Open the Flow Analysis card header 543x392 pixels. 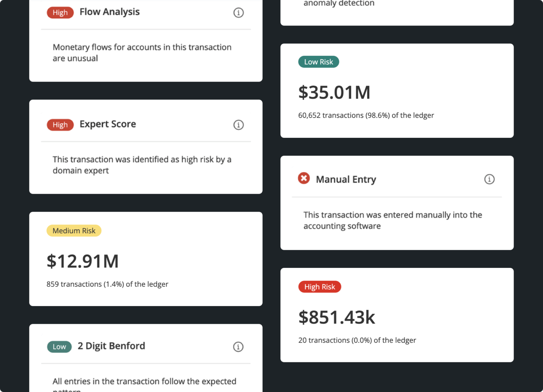point(110,12)
